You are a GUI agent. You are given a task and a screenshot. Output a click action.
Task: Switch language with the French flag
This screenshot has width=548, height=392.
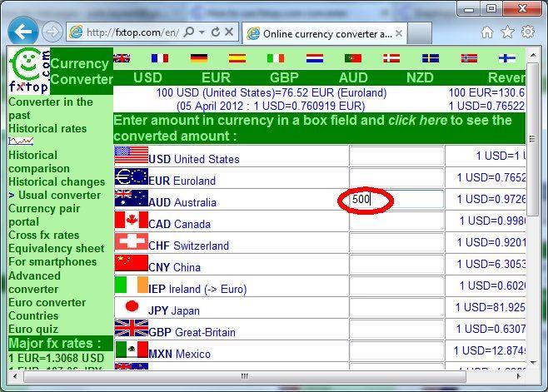click(x=160, y=58)
